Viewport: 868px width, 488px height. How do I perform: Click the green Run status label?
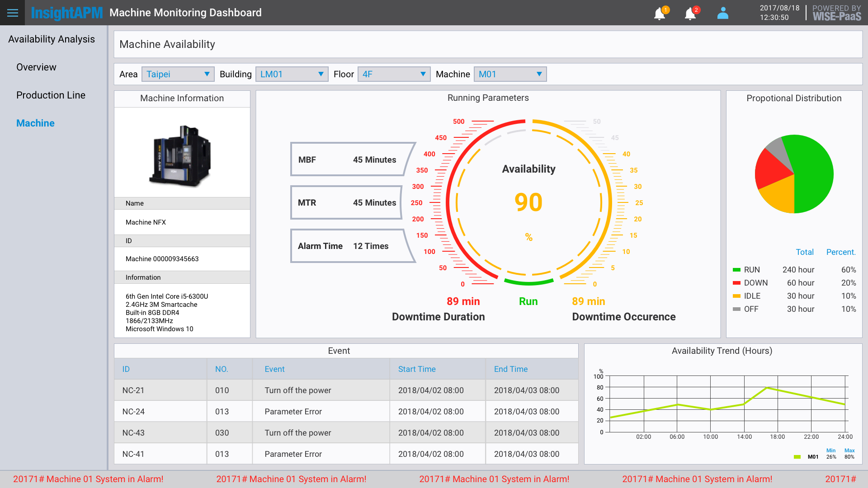(528, 301)
